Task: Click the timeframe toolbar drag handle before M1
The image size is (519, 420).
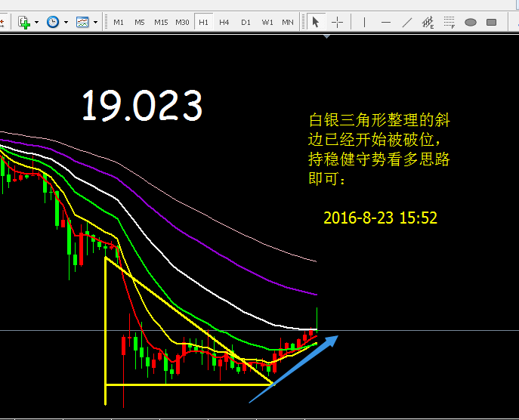Action: (x=107, y=23)
